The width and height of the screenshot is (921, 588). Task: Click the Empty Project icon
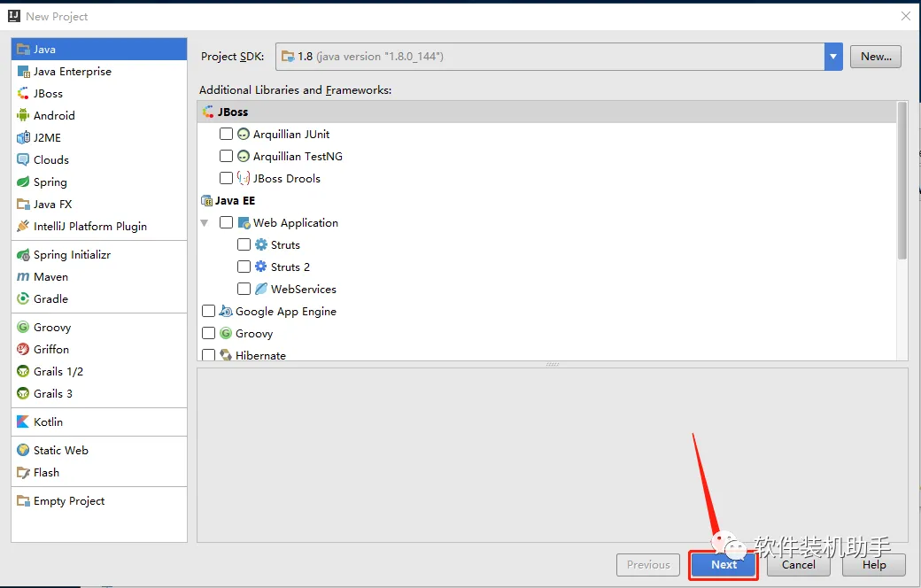(24, 501)
